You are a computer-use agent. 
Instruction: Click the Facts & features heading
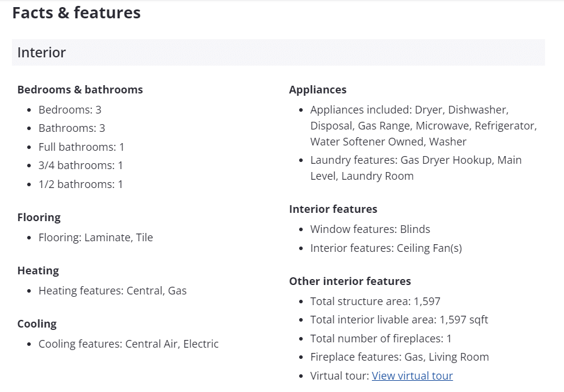click(x=76, y=12)
